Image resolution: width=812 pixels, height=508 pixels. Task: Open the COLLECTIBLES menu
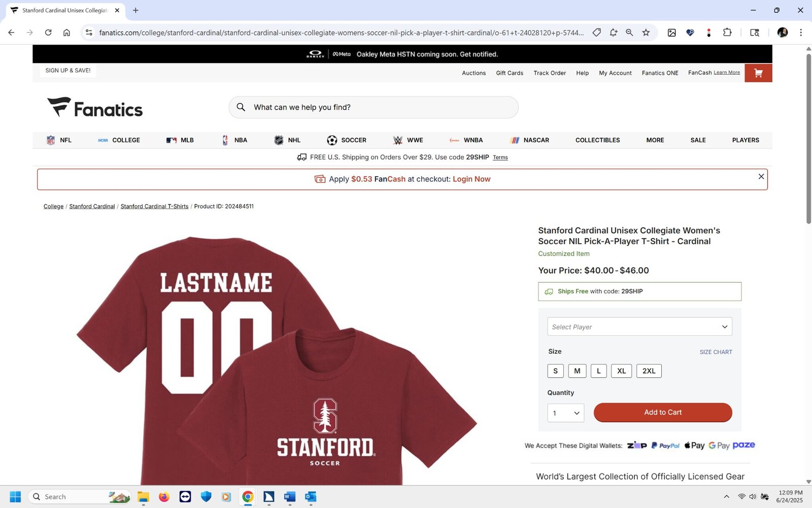click(597, 140)
